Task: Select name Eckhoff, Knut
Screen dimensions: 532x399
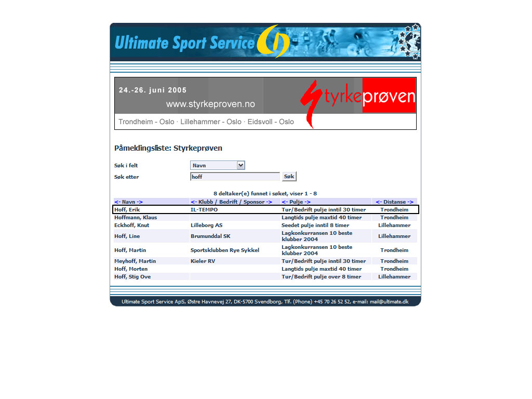Action: (x=131, y=225)
